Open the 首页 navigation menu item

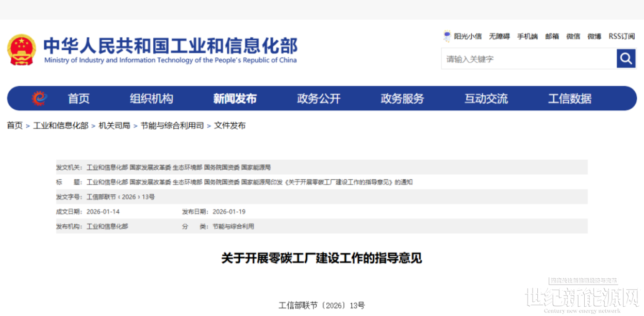coord(79,98)
